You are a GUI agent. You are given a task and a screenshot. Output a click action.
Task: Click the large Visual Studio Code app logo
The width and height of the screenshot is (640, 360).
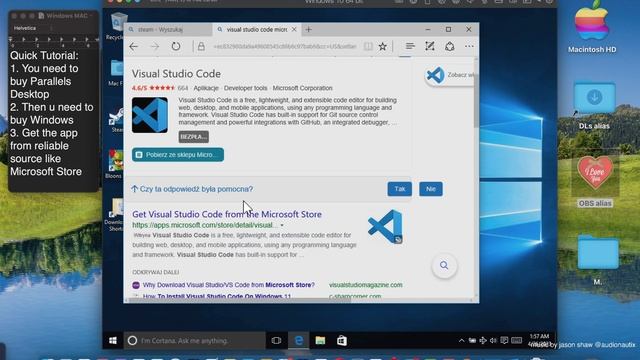(150, 115)
